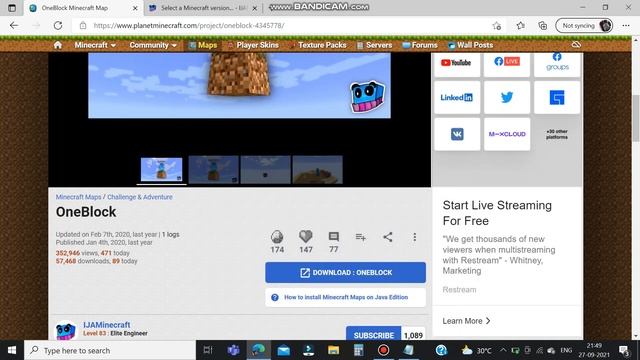Screen dimensions: 640x360
Task: Click the +30 other platforms tile
Action: coord(557,134)
